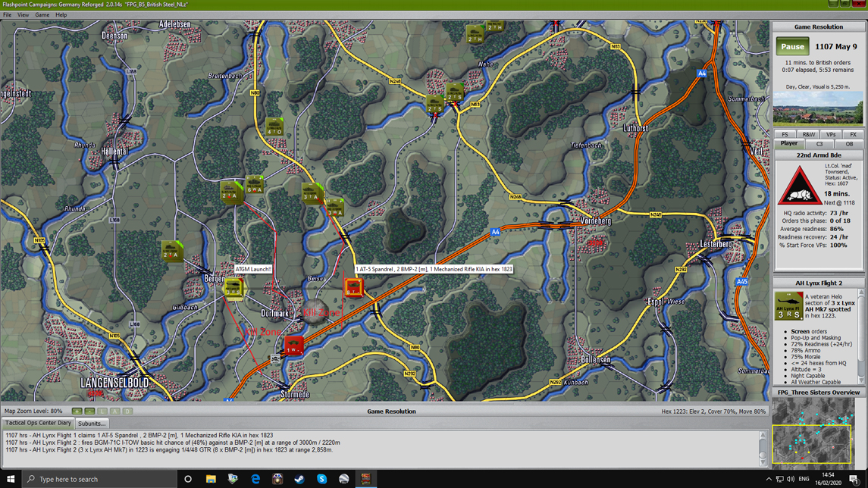Toggle the D map overlay button
Viewport: 868px width, 488px height.
(x=127, y=411)
